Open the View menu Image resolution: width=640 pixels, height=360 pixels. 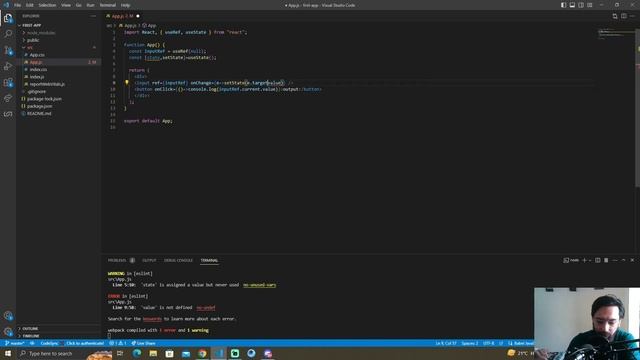(x=66, y=5)
